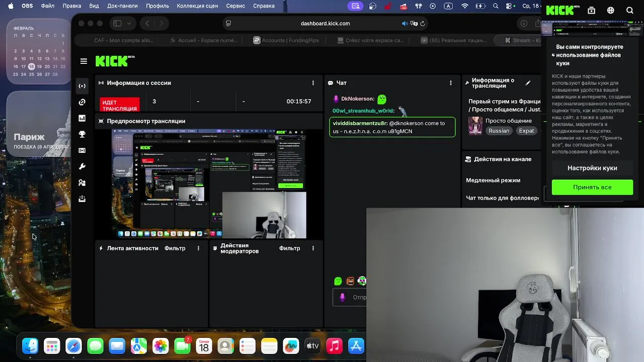Click the Просто общение category thumbnail
Screen dimensions: 644x362
coord(475,126)
